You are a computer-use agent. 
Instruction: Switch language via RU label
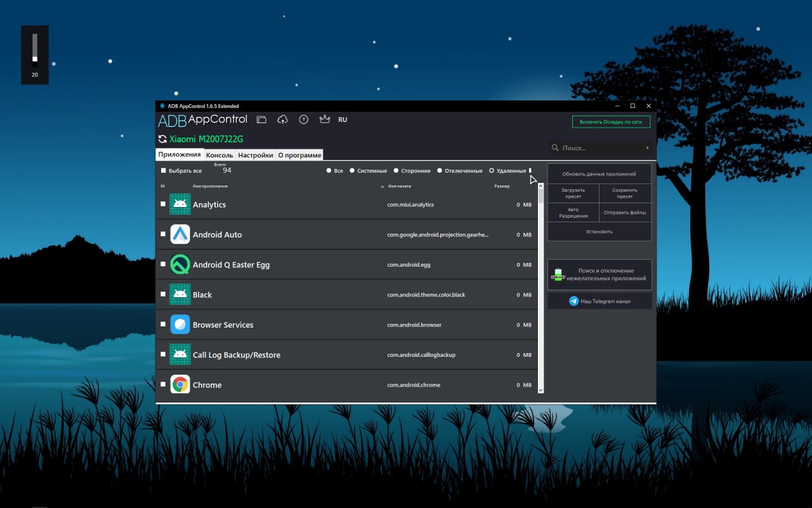pyautogui.click(x=343, y=119)
